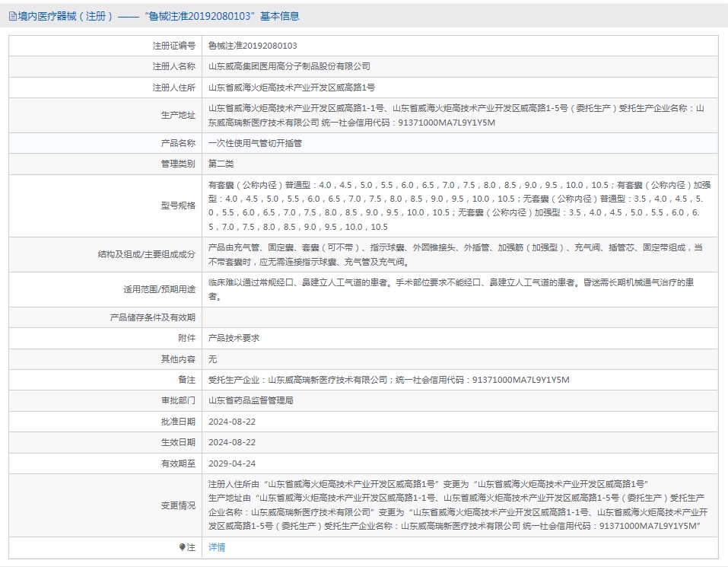728x567 pixels.
Task: Click the 备注 label
Action: [x=186, y=380]
